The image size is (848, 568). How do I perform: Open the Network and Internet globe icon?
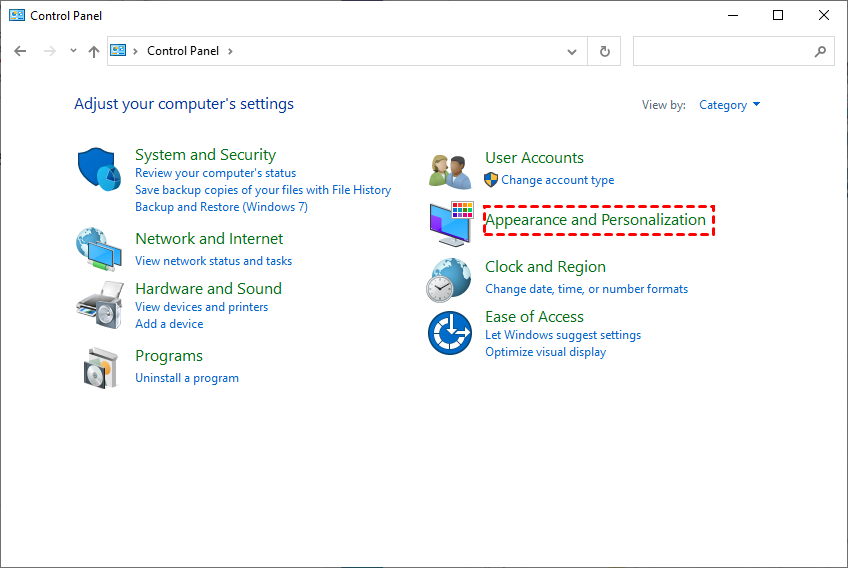[98, 248]
